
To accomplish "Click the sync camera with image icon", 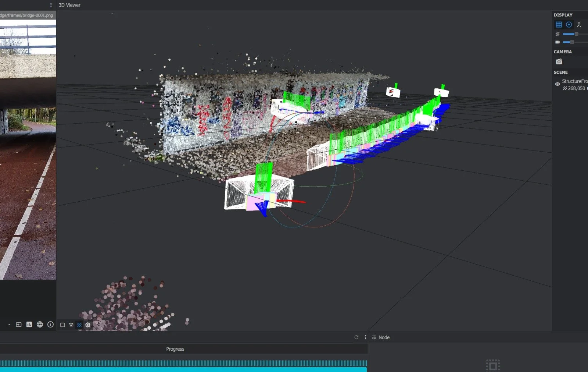I will pyautogui.click(x=559, y=61).
